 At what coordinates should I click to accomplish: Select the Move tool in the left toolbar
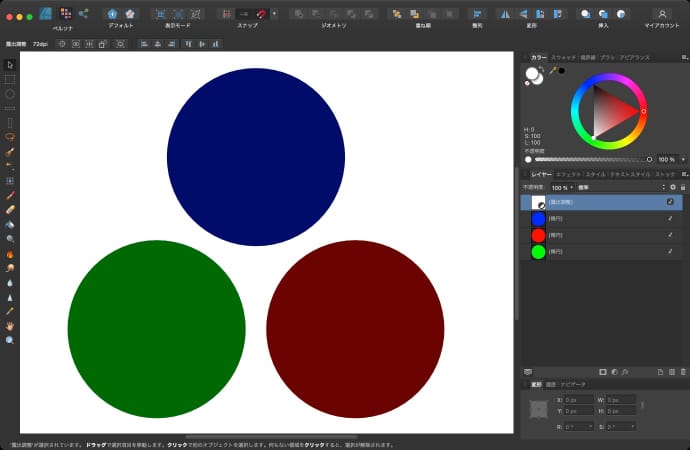pos(10,65)
